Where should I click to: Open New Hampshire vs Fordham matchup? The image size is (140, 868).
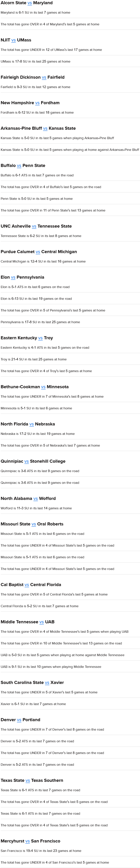[37, 103]
